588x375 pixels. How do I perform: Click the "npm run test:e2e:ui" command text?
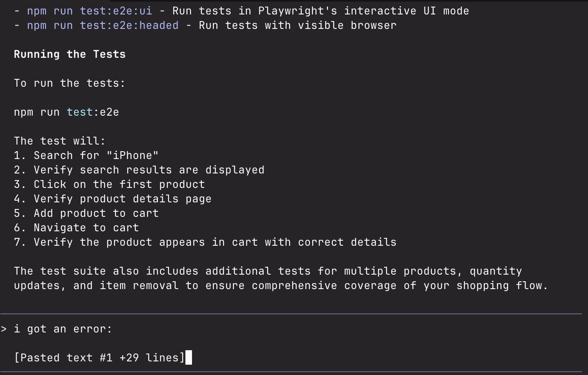click(89, 11)
